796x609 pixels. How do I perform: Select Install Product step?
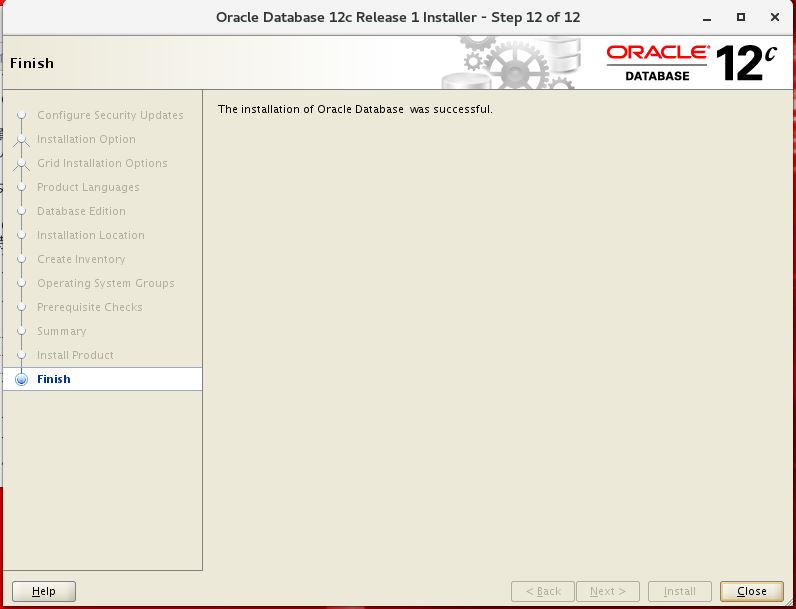(x=75, y=355)
